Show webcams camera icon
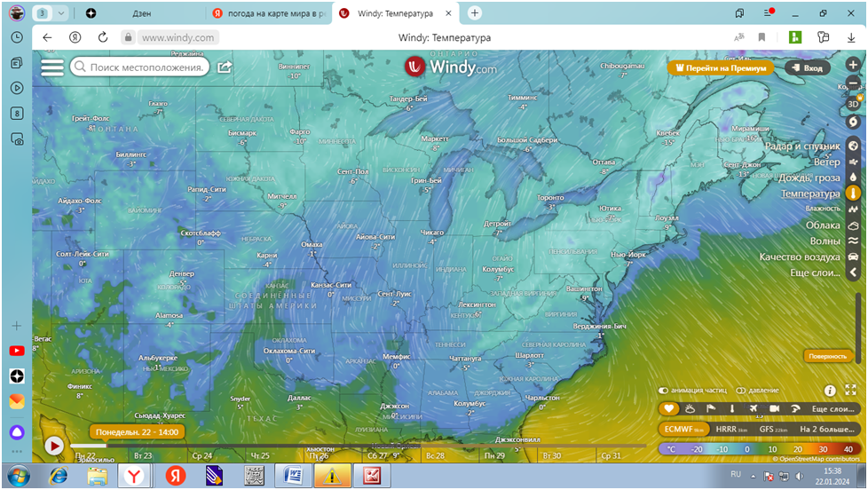This screenshot has height=490, width=868. (x=774, y=408)
